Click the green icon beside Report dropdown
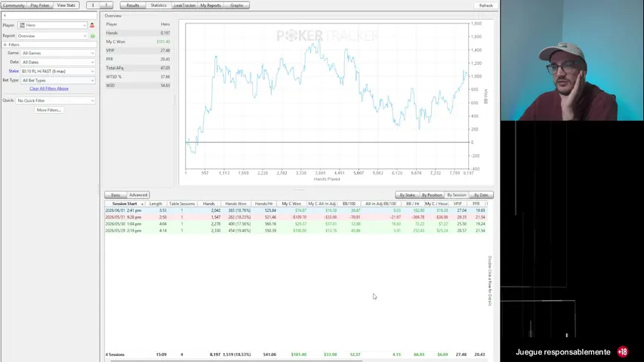The image size is (644, 362). click(x=93, y=36)
